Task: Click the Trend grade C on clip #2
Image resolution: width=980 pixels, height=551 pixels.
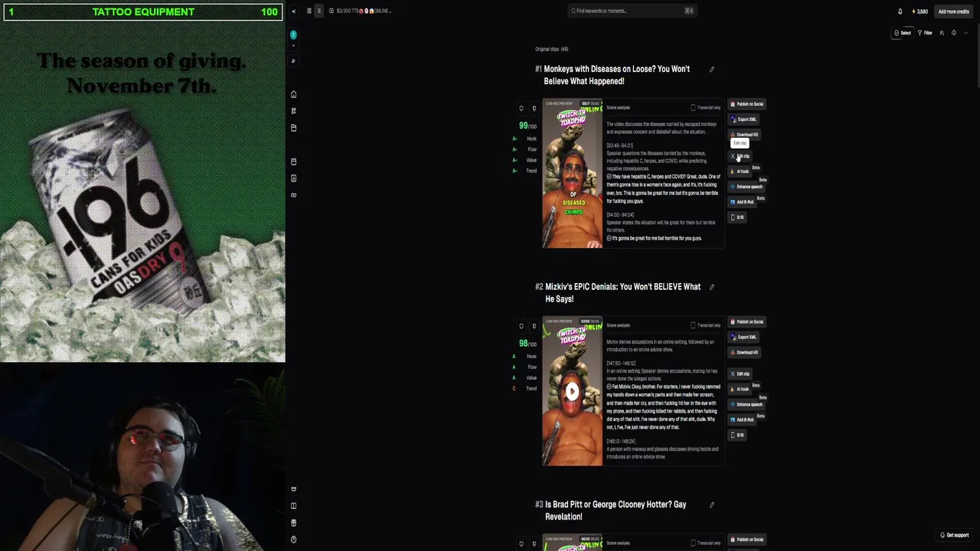Action: [x=514, y=389]
